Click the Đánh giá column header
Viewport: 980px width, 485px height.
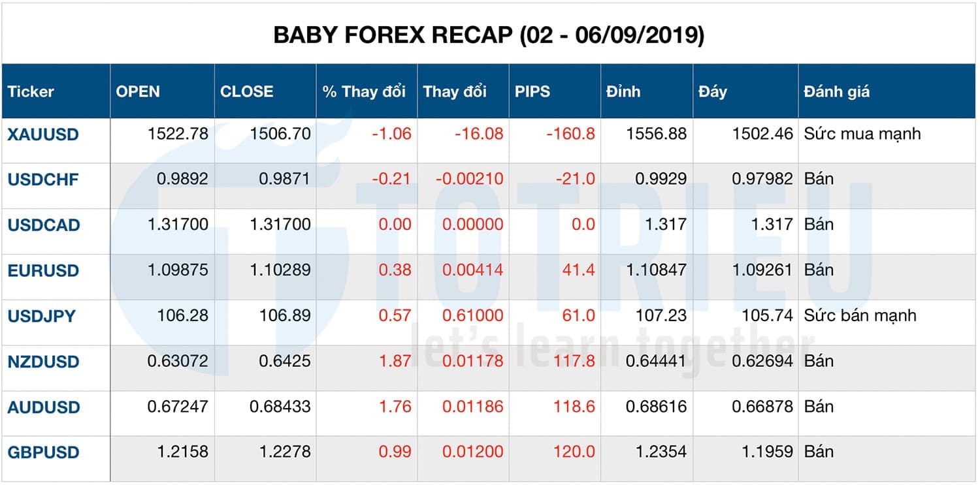[838, 91]
